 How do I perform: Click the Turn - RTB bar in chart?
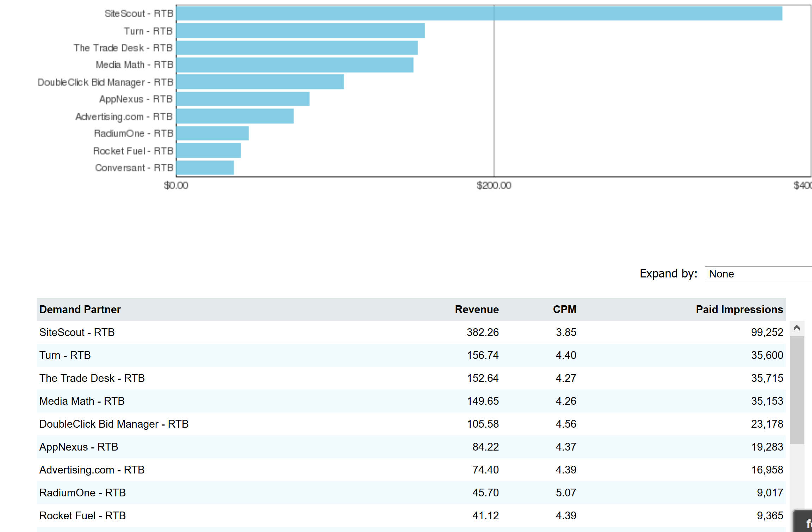tap(300, 31)
